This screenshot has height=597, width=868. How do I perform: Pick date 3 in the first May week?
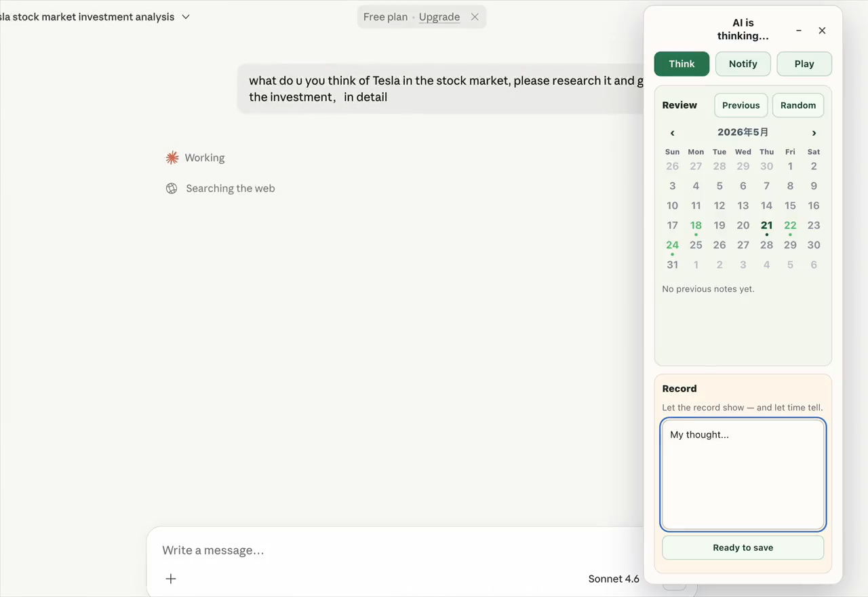pyautogui.click(x=672, y=186)
